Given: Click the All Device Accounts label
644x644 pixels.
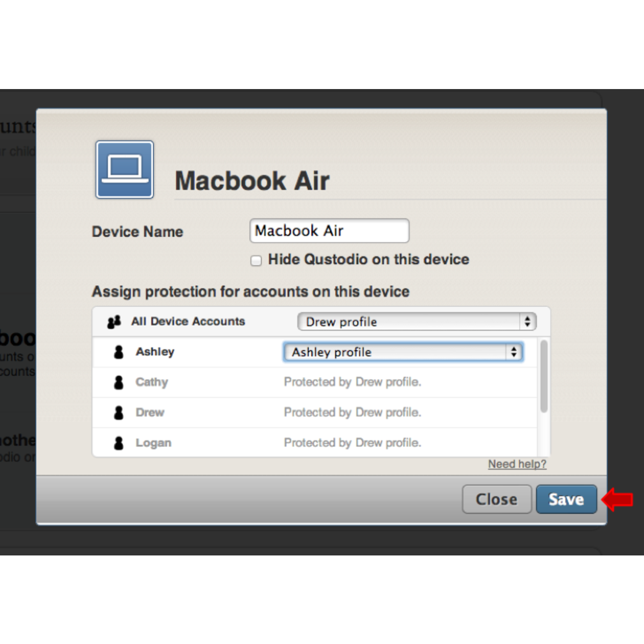Looking at the screenshot, I should (x=188, y=321).
